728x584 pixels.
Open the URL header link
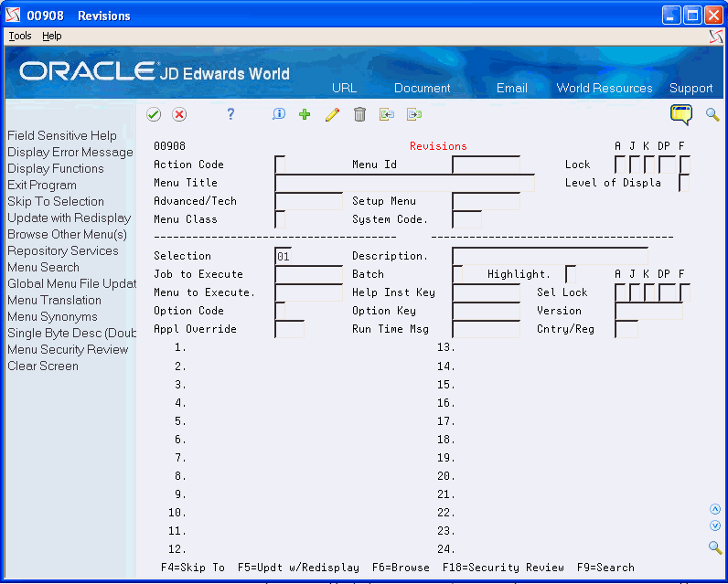345,88
